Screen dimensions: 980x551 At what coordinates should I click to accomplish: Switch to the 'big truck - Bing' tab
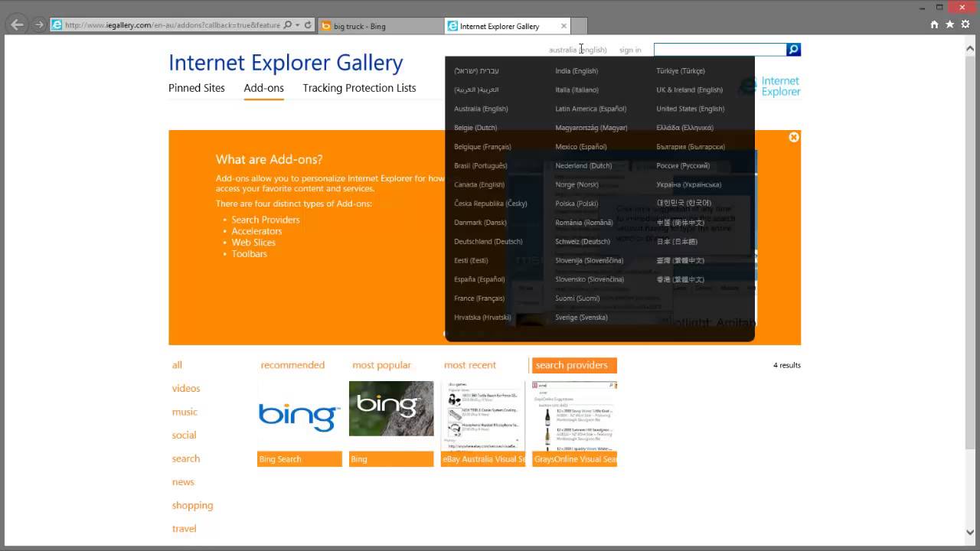(379, 26)
